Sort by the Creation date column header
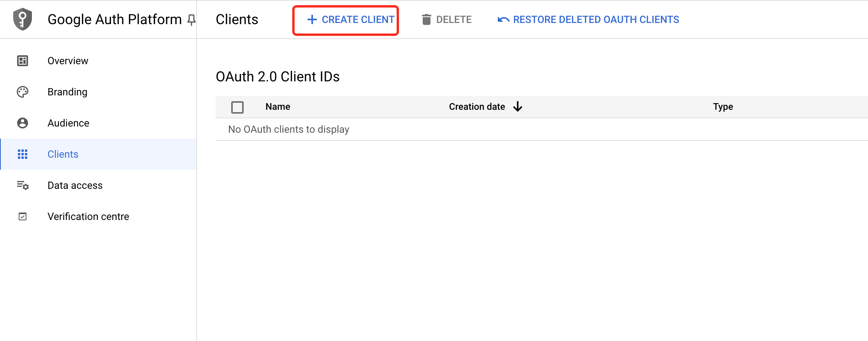Image resolution: width=868 pixels, height=341 pixels. (x=477, y=107)
